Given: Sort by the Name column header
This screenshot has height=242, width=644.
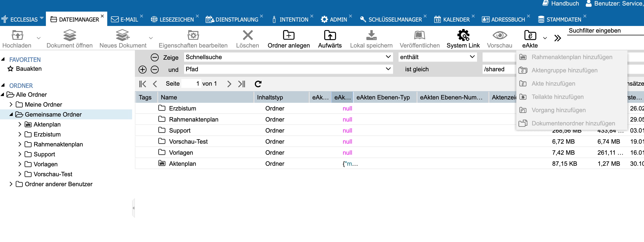Looking at the screenshot, I should tap(205, 97).
